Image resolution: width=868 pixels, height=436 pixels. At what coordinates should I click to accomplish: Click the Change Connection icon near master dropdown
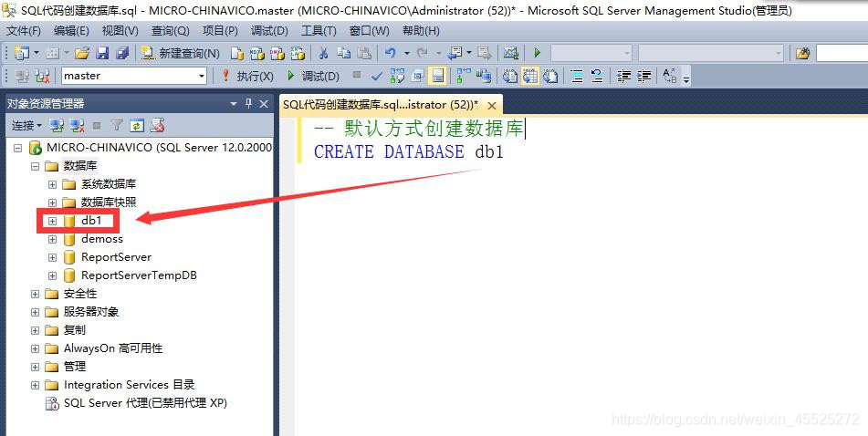(42, 76)
